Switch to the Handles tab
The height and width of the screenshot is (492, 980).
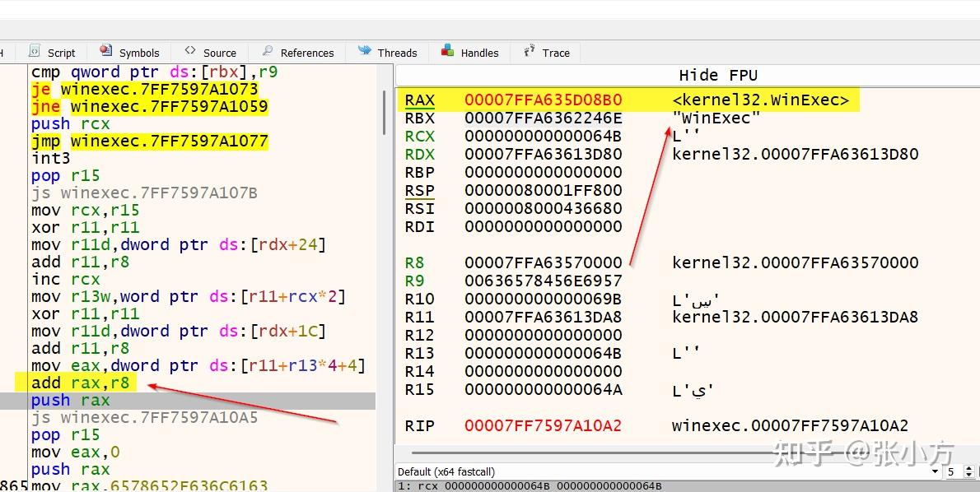[x=469, y=52]
